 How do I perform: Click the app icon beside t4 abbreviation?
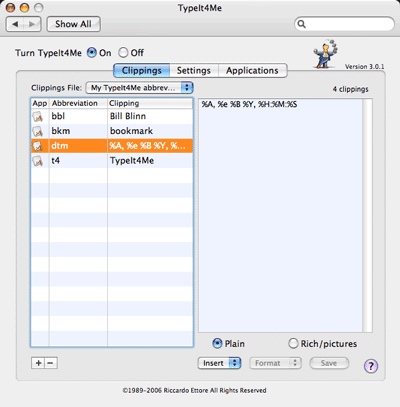[37, 161]
